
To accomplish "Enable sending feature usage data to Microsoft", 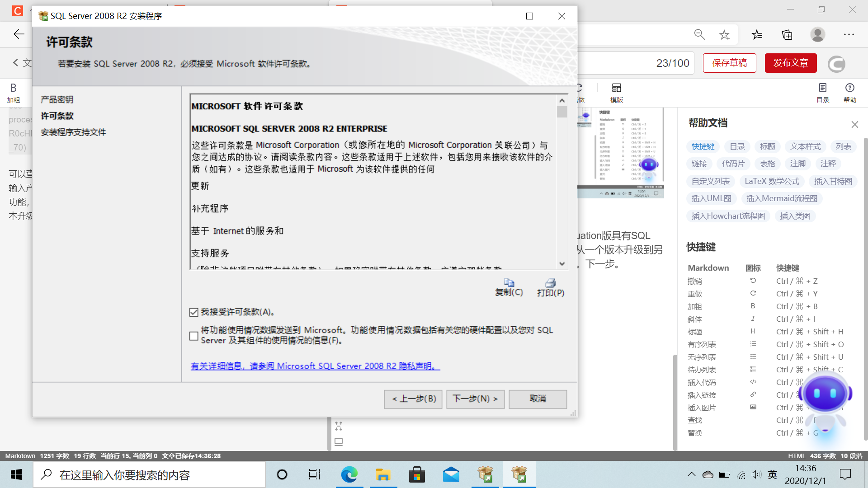I will pyautogui.click(x=194, y=336).
